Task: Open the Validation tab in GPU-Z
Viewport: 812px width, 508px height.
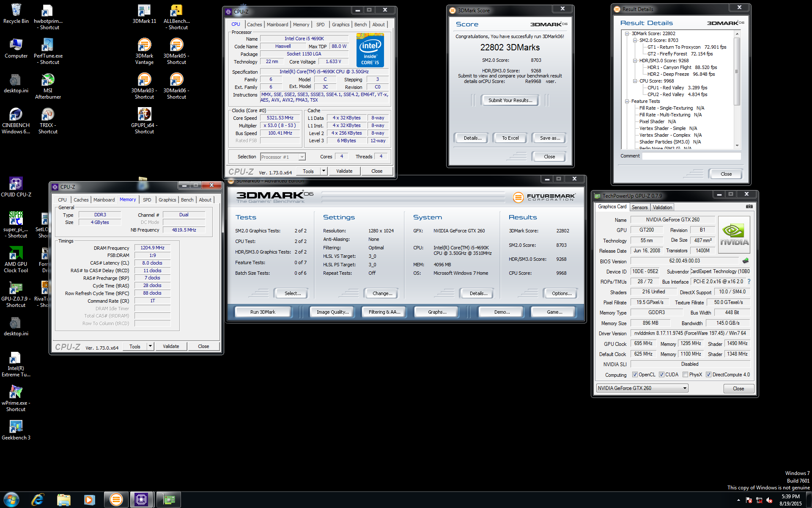Action: [662, 207]
